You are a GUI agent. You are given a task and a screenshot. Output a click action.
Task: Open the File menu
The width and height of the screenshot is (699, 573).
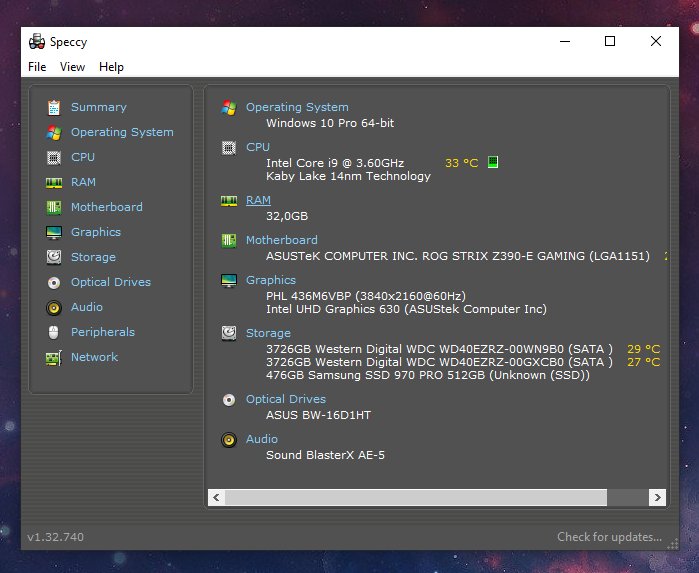[37, 67]
